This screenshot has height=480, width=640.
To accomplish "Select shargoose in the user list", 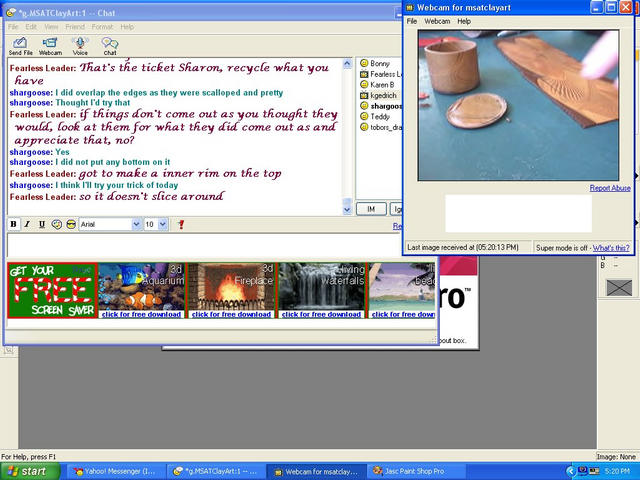I will [386, 106].
